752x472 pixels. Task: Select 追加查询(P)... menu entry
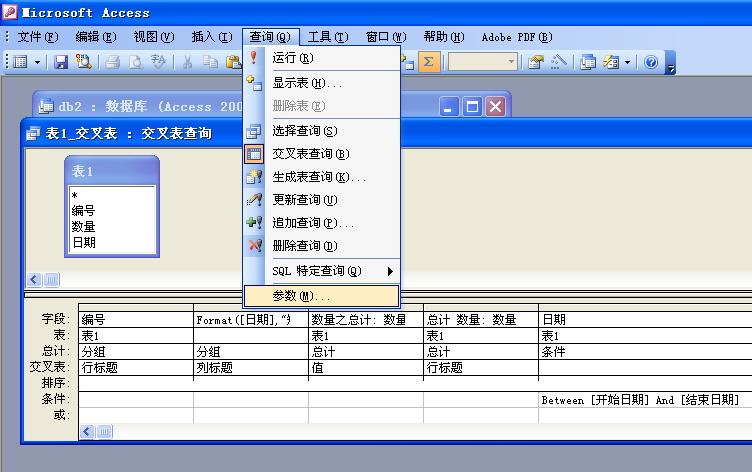pyautogui.click(x=322, y=223)
